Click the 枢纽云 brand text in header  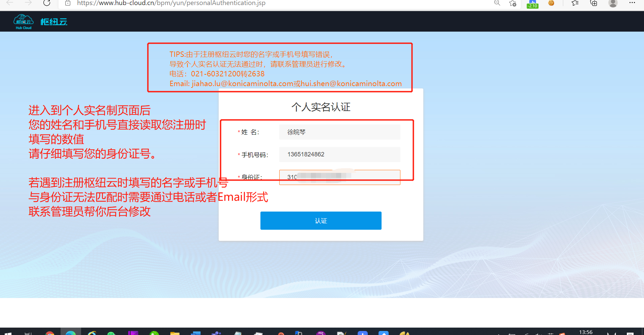[54, 22]
